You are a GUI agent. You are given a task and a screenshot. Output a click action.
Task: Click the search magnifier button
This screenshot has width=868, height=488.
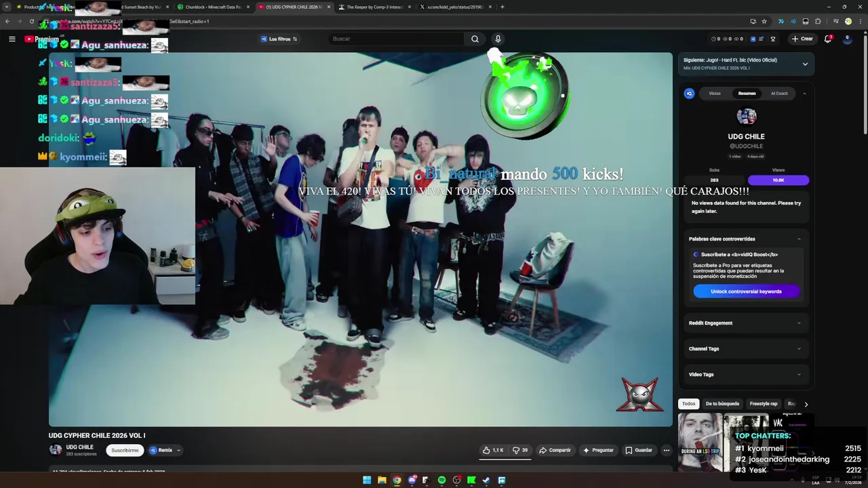pyautogui.click(x=475, y=39)
